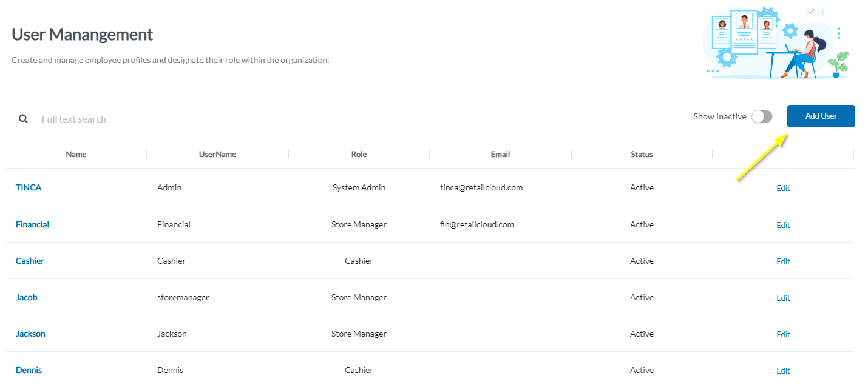Open the Dennis user profile
Image resolution: width=868 pixels, height=387 pixels.
[x=29, y=370]
